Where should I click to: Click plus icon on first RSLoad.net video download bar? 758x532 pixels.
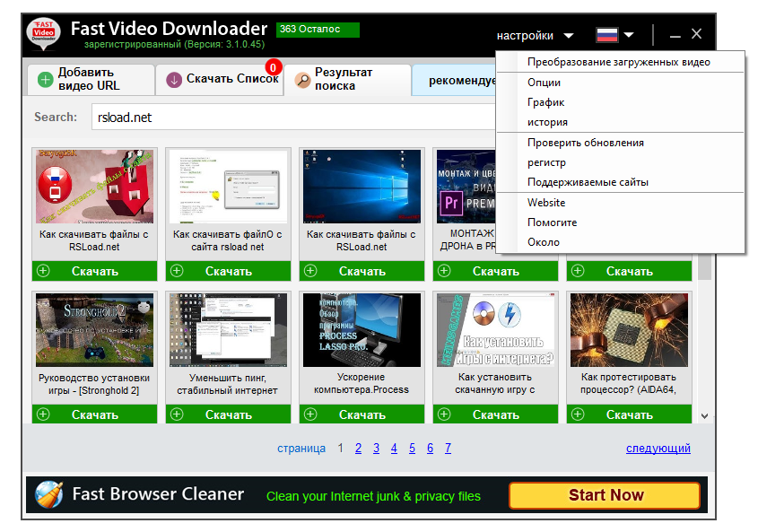click(x=44, y=271)
